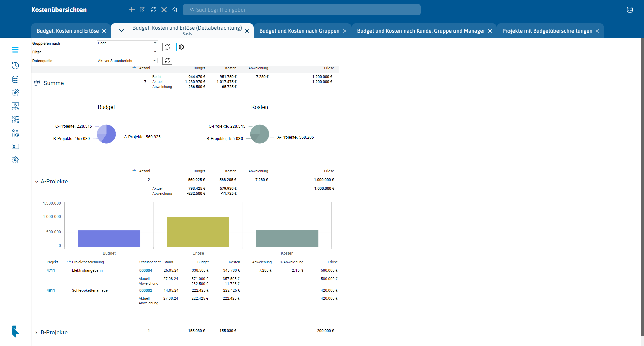
Task: Open the Gruppieren nach Code dropdown
Action: tap(127, 43)
